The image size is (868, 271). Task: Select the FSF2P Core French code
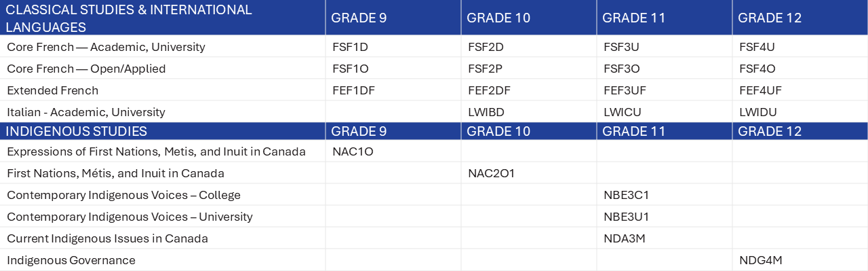tap(486, 69)
